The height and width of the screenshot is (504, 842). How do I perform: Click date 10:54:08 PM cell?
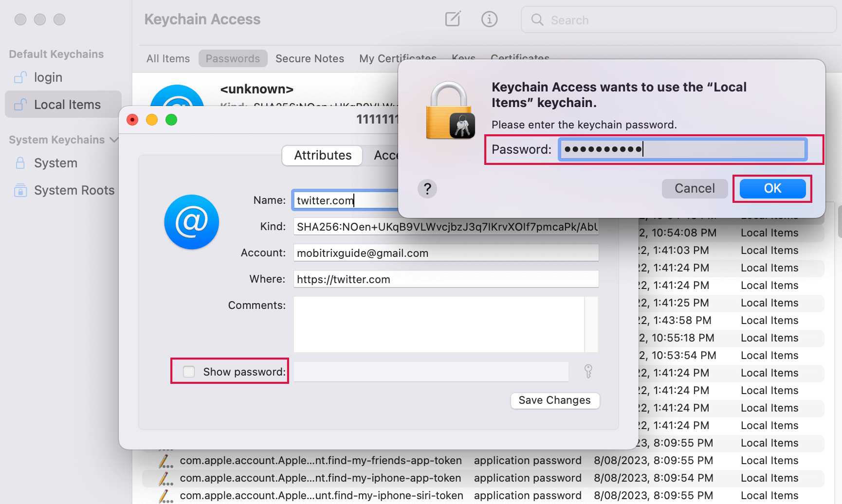[677, 233]
